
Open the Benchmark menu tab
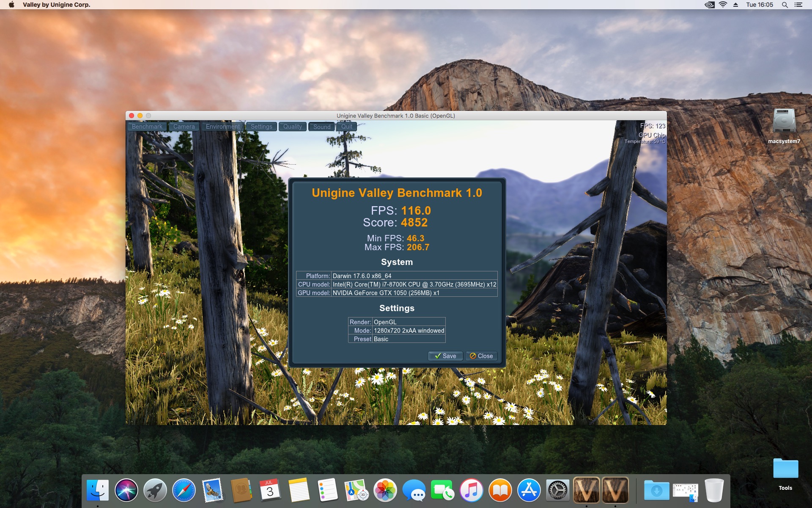tap(147, 127)
